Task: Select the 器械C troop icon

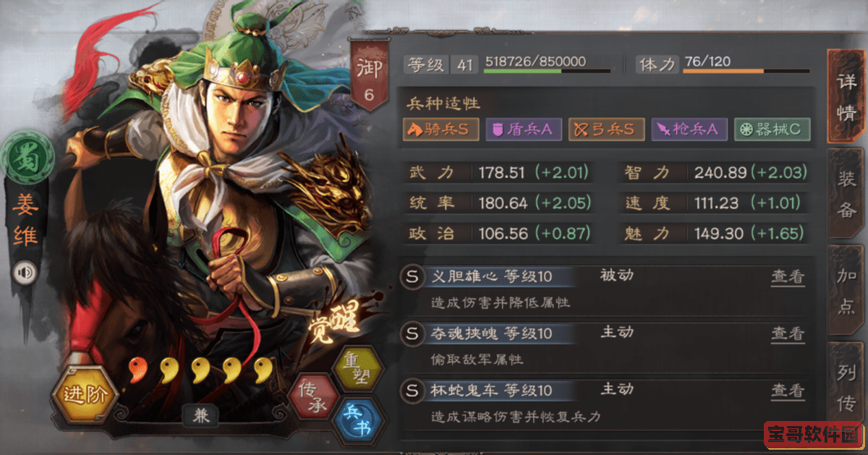Action: (x=772, y=129)
